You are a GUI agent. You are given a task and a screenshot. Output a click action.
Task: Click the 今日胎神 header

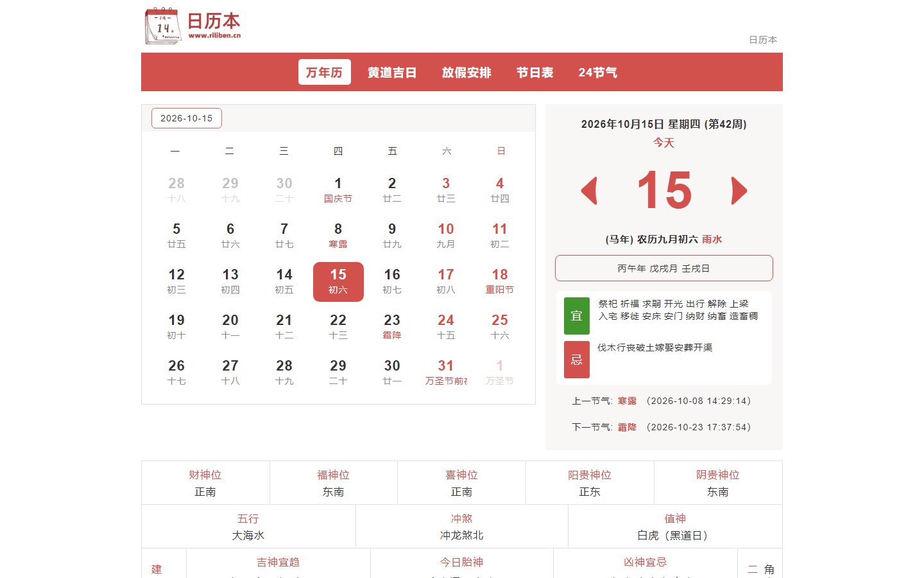(462, 562)
